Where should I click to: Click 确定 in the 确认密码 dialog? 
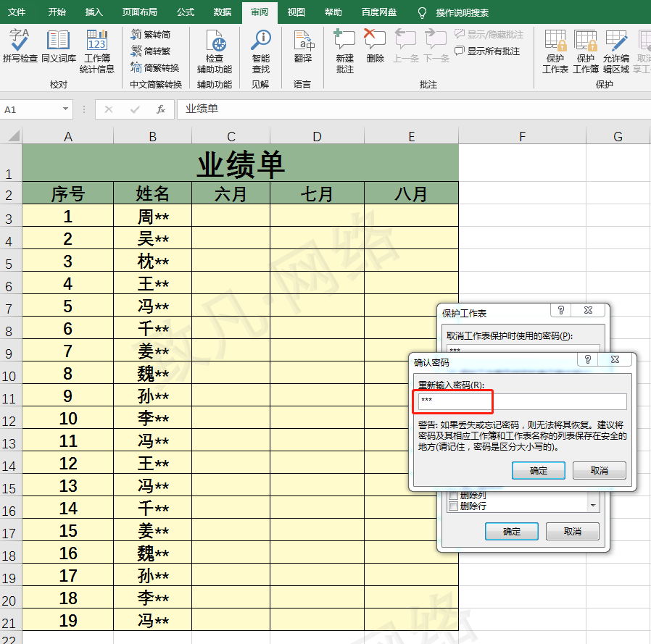539,471
